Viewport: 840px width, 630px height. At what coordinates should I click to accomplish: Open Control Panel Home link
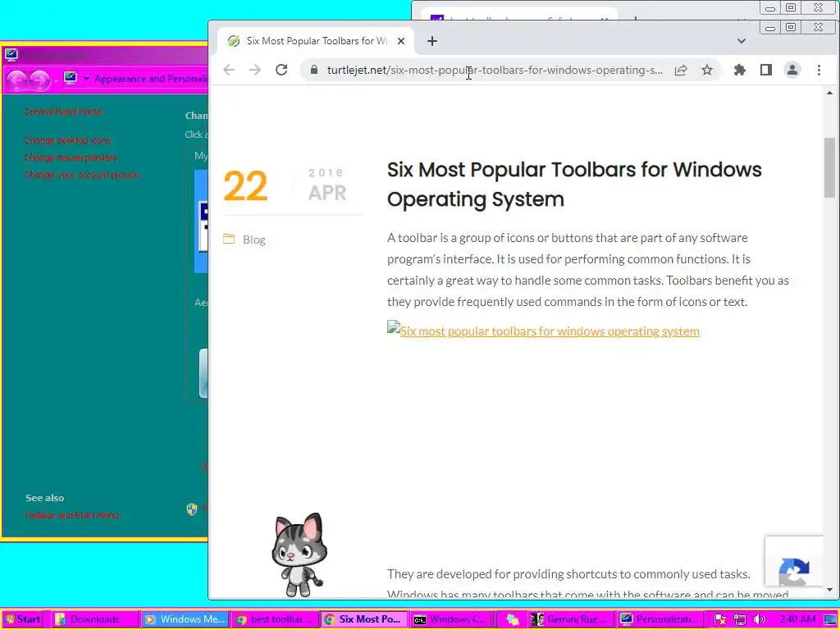(x=62, y=112)
